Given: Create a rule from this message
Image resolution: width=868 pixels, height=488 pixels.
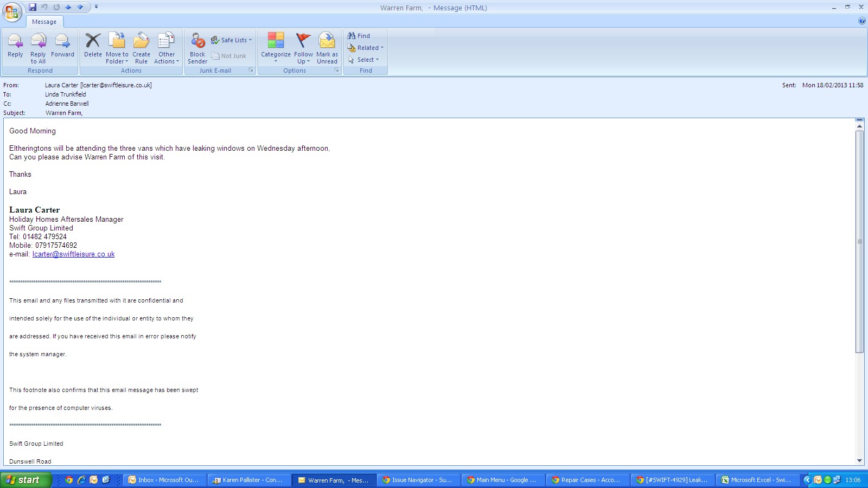Looking at the screenshot, I should 141,48.
